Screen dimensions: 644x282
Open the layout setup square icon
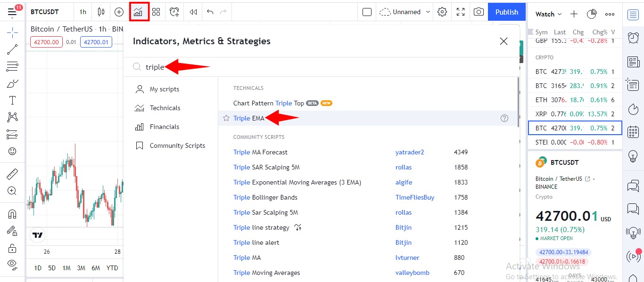367,12
